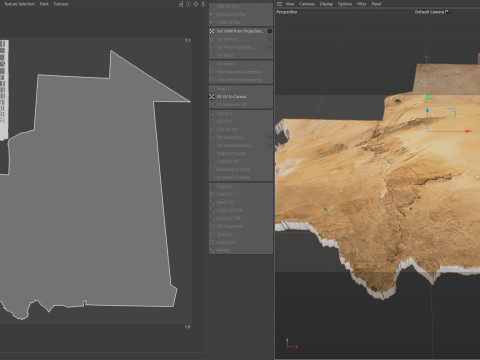Click the Remove UV Pins icon
Image resolution: width=480 pixels, height=360 pixels.
pos(211,14)
